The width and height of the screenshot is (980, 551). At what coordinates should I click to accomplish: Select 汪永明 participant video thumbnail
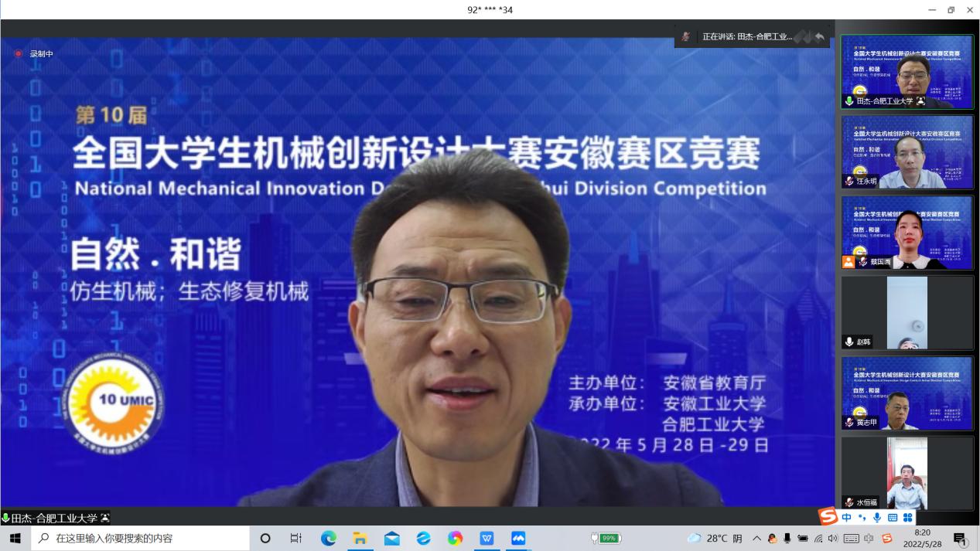[907, 151]
